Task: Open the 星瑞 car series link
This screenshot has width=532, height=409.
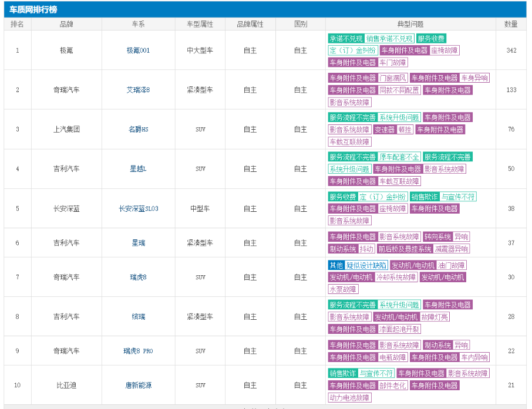Action: click(139, 243)
